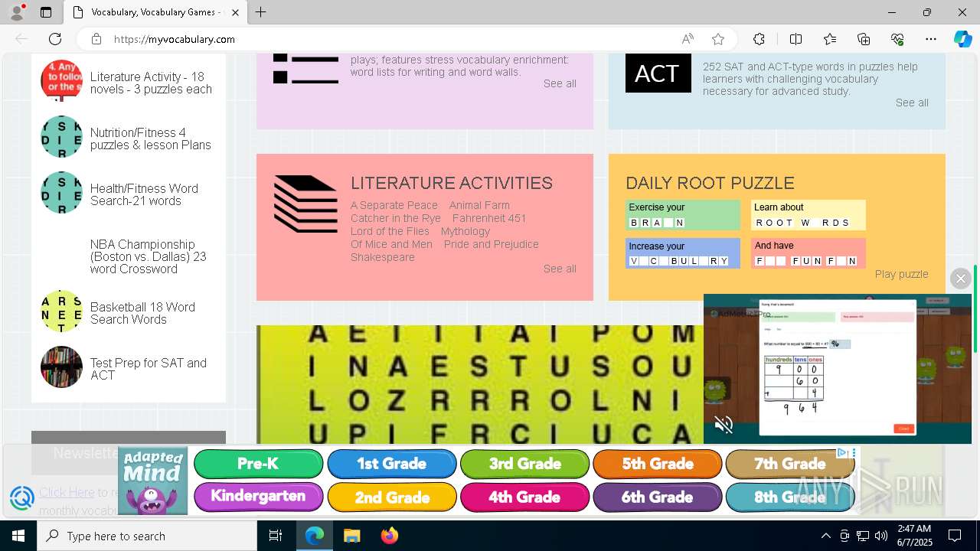Open Literature Activity - 18 novels link

click(151, 83)
